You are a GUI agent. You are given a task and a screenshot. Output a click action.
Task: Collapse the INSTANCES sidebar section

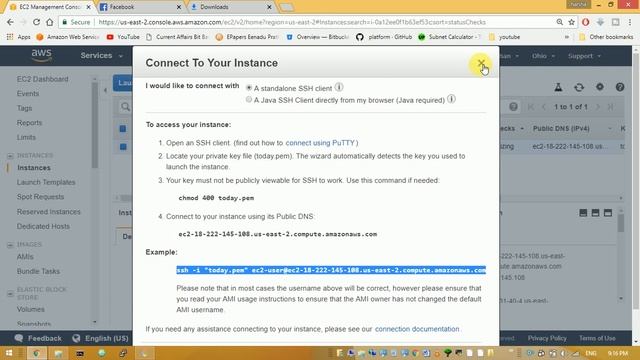[x=10, y=156]
